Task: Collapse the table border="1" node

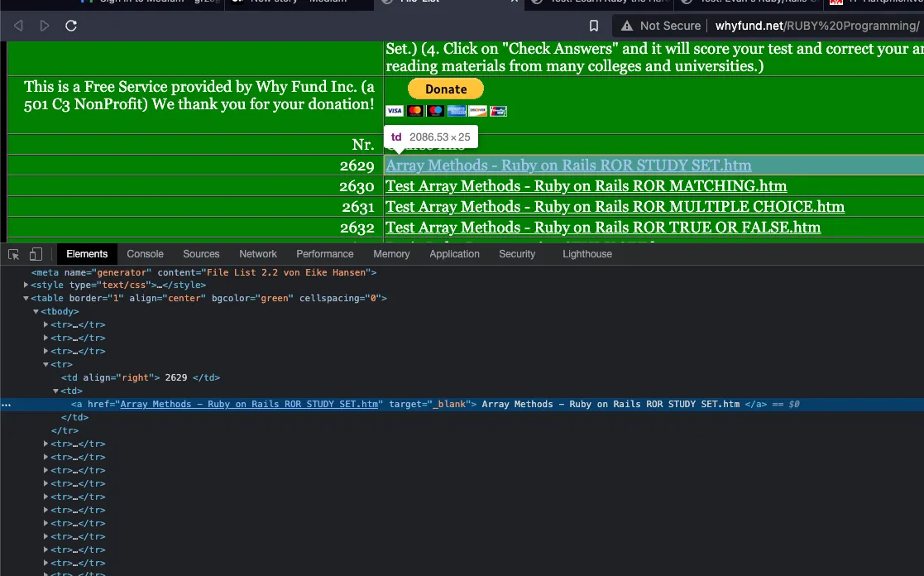Action: point(26,298)
